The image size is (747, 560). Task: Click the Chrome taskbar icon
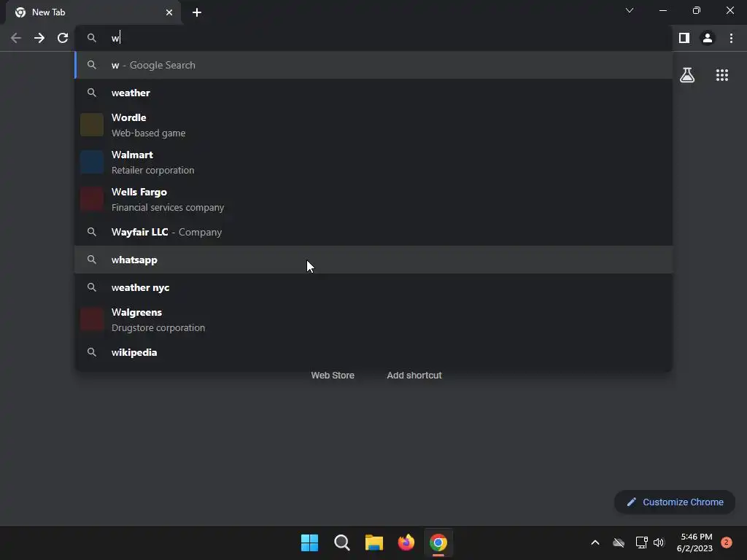(x=438, y=542)
